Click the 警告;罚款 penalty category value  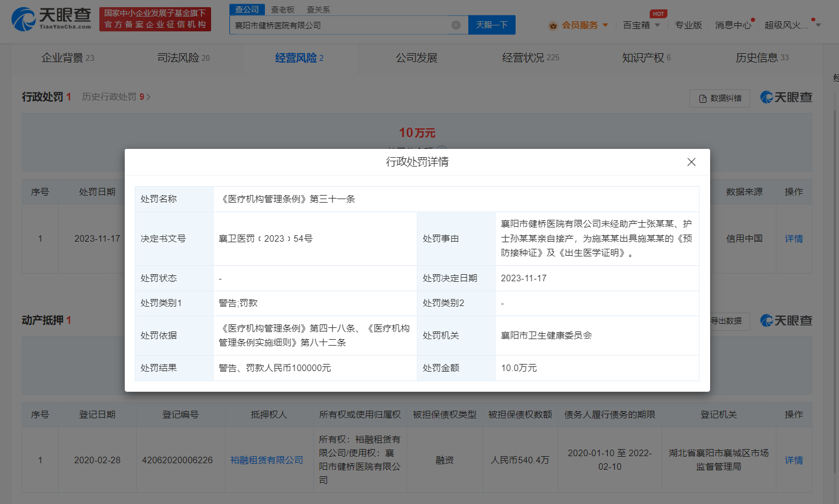[238, 303]
